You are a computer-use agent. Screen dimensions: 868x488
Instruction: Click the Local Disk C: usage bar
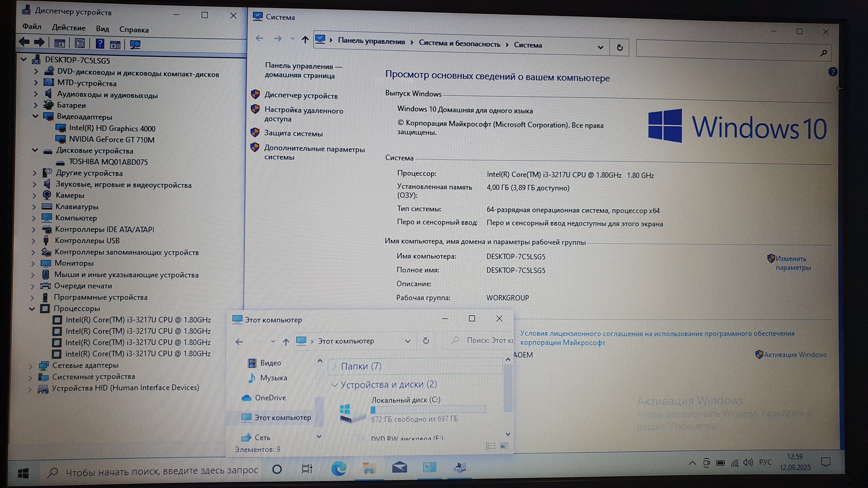(x=428, y=410)
